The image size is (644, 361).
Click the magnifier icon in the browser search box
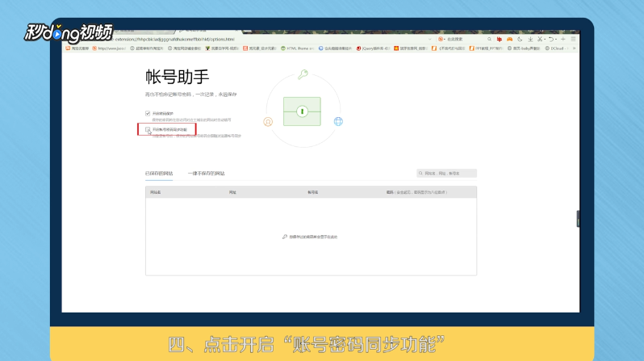(x=489, y=40)
